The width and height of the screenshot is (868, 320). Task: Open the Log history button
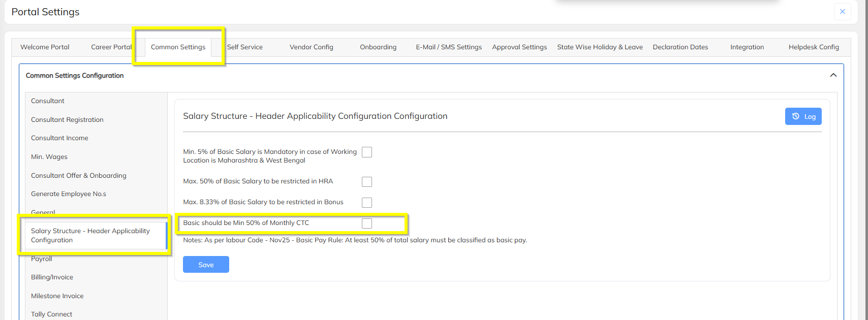803,116
